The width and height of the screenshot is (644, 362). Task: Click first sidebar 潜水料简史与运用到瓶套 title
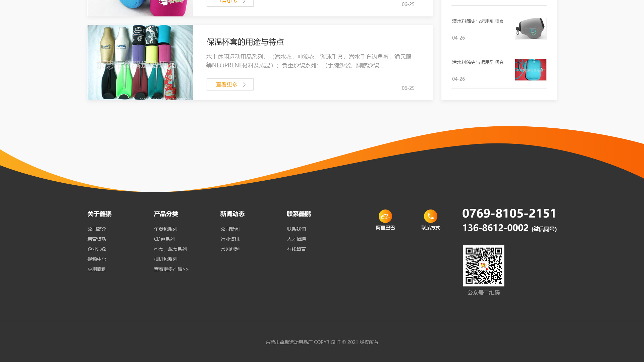coord(478,21)
